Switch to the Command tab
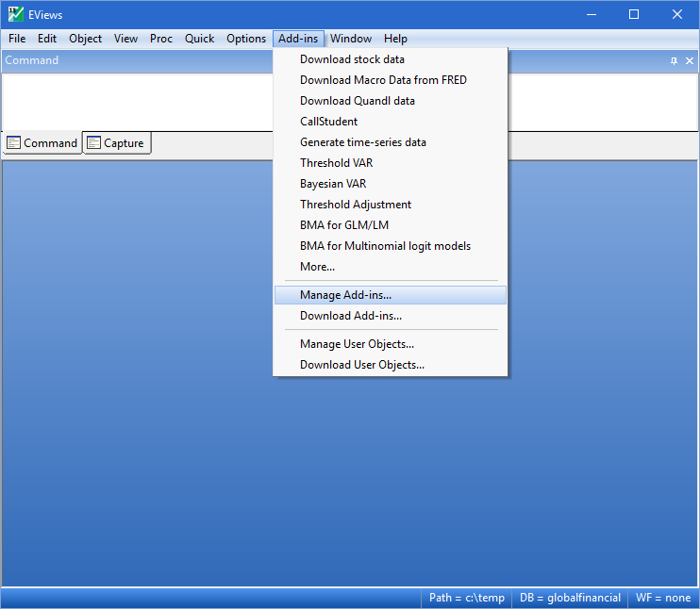The width and height of the screenshot is (700, 609). [x=42, y=143]
